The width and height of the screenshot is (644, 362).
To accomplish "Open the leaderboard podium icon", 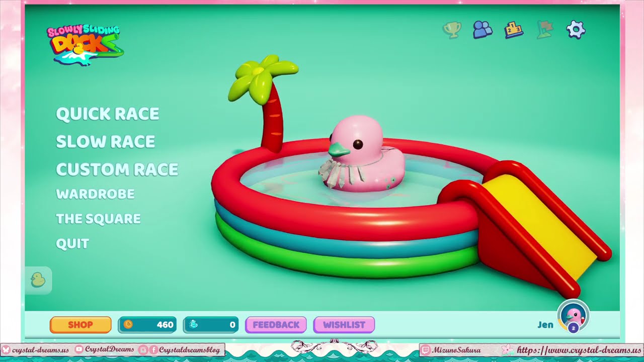I will pos(514,30).
